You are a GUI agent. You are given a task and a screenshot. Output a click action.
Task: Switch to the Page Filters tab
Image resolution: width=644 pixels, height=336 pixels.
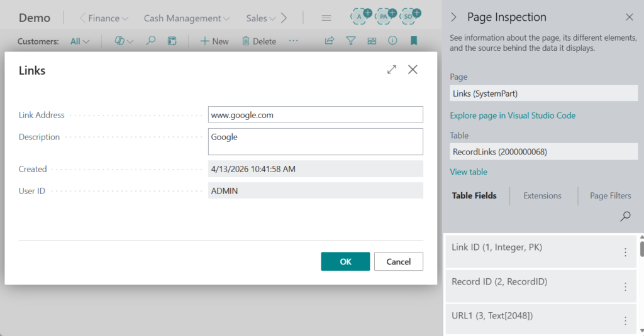coord(610,196)
